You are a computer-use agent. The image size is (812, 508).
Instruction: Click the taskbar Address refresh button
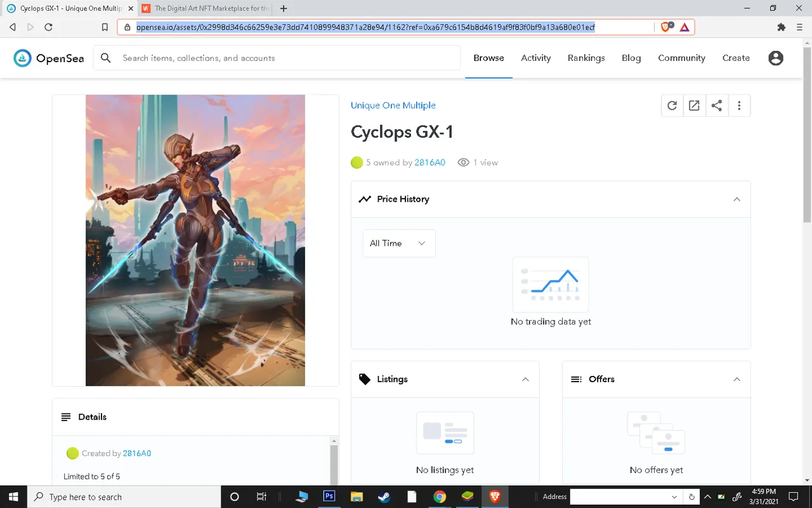tap(691, 497)
